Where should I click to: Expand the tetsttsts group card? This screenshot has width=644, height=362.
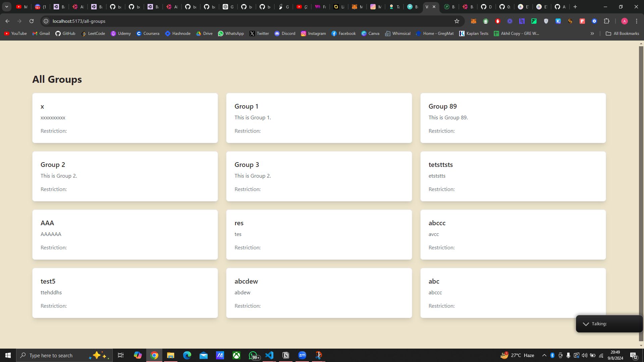(x=513, y=176)
